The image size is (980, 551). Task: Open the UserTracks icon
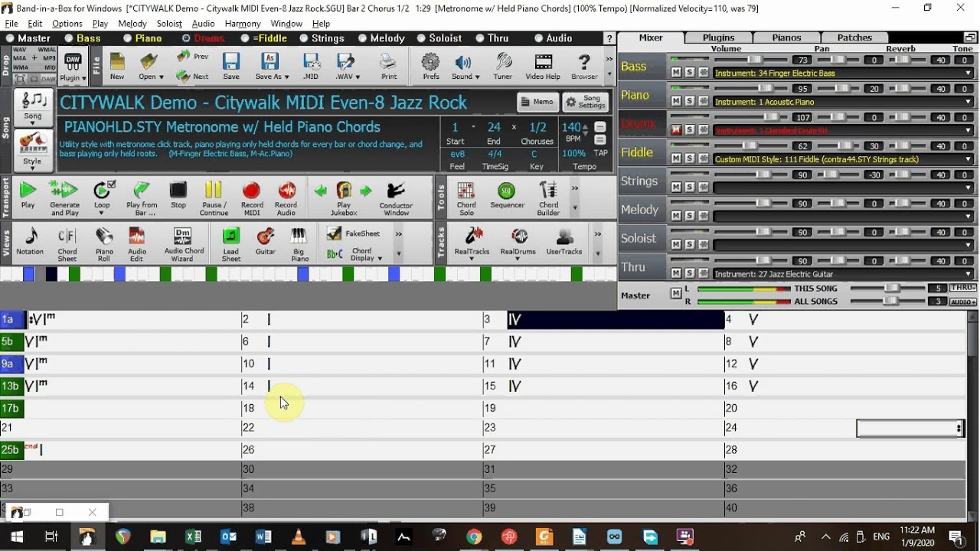564,241
